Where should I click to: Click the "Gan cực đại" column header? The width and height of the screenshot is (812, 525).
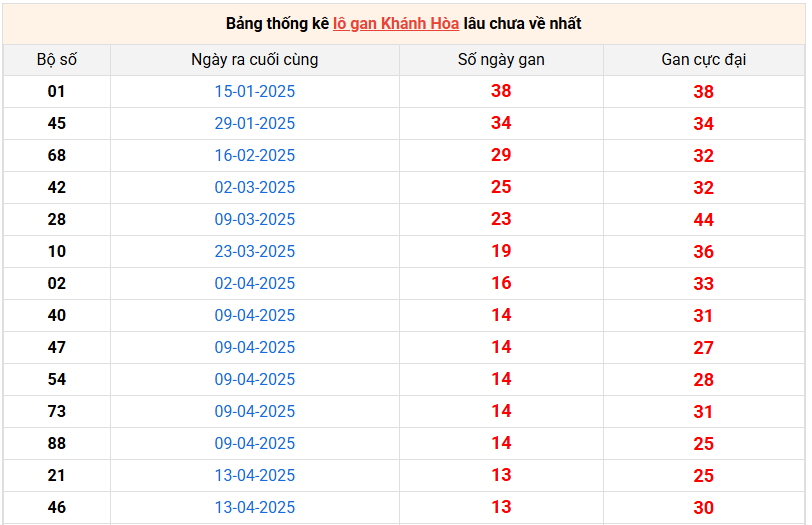click(x=703, y=59)
